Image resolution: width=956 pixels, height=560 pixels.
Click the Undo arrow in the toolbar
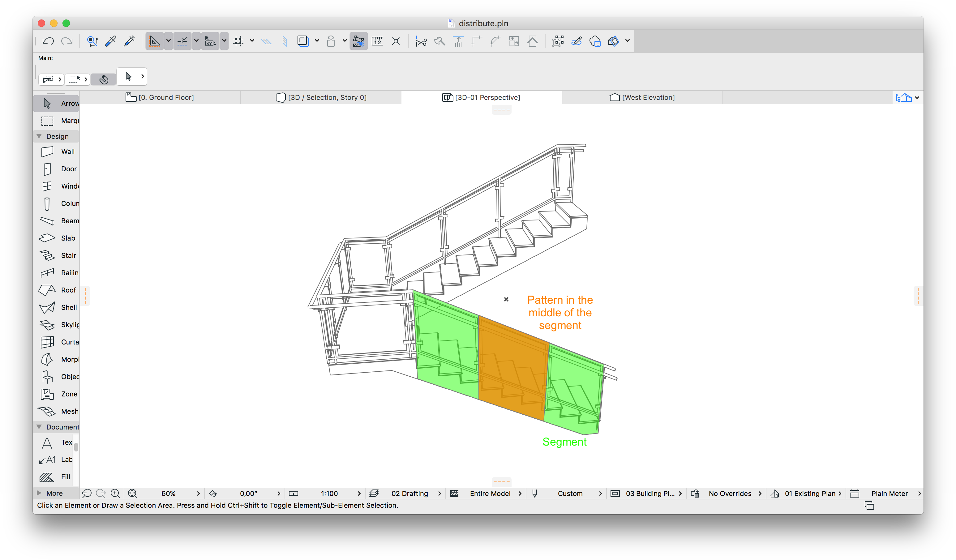tap(48, 41)
